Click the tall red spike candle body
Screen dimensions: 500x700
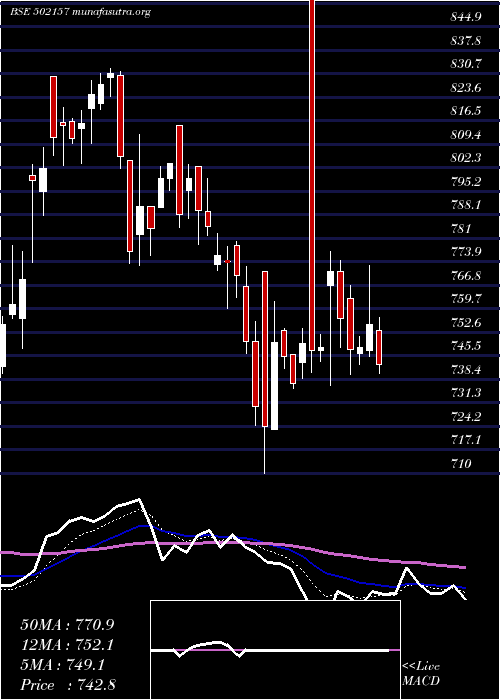[312, 175]
